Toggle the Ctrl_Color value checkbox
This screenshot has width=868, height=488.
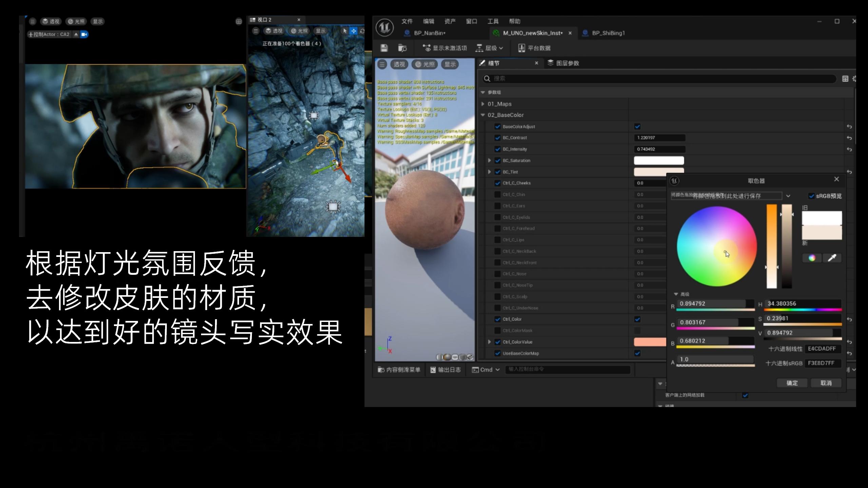coord(637,319)
